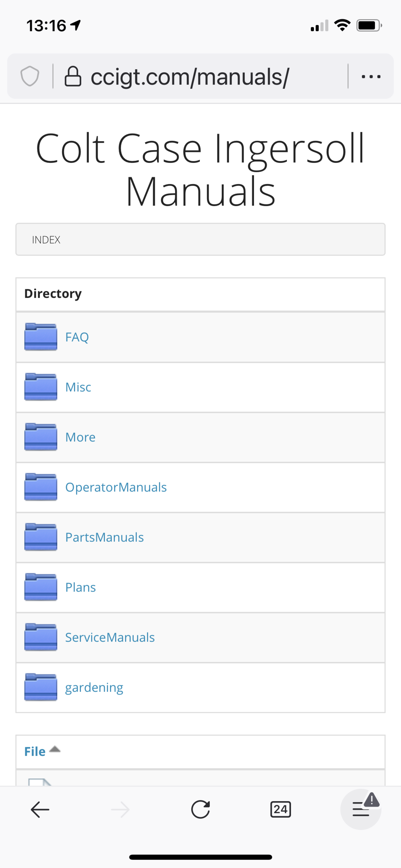Reload the page with the refresh icon
401x868 pixels.
pos(200,809)
